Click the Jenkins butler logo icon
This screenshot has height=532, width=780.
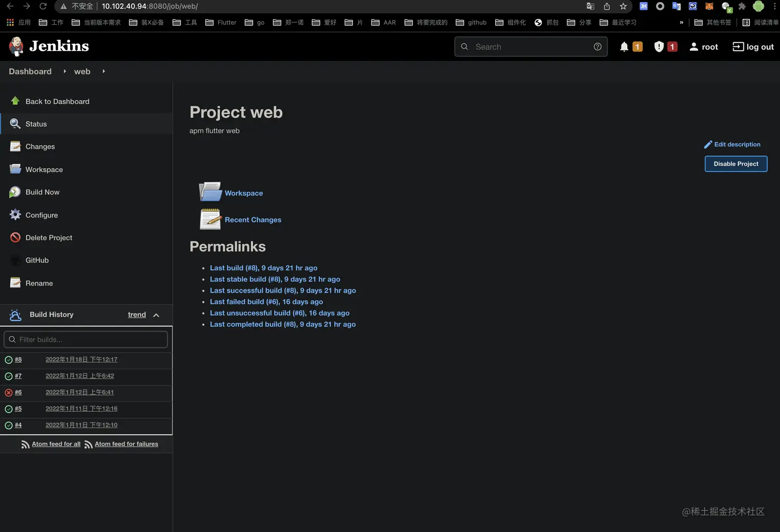tap(16, 46)
